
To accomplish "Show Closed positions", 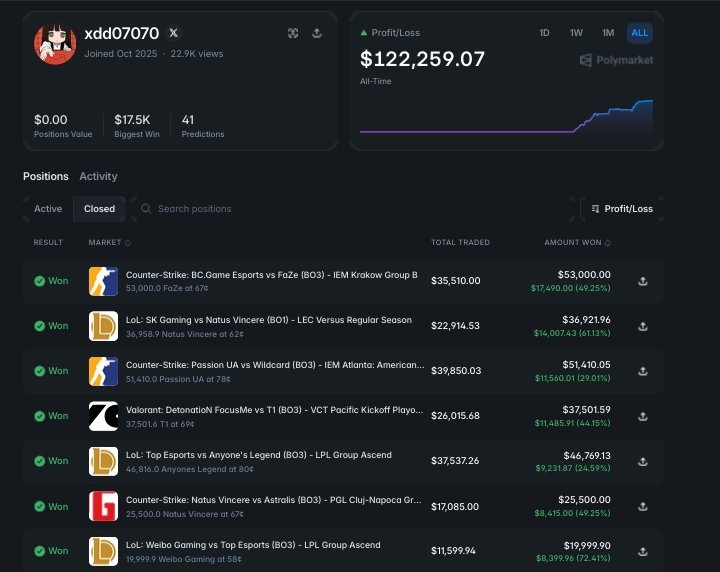I will click(99, 209).
